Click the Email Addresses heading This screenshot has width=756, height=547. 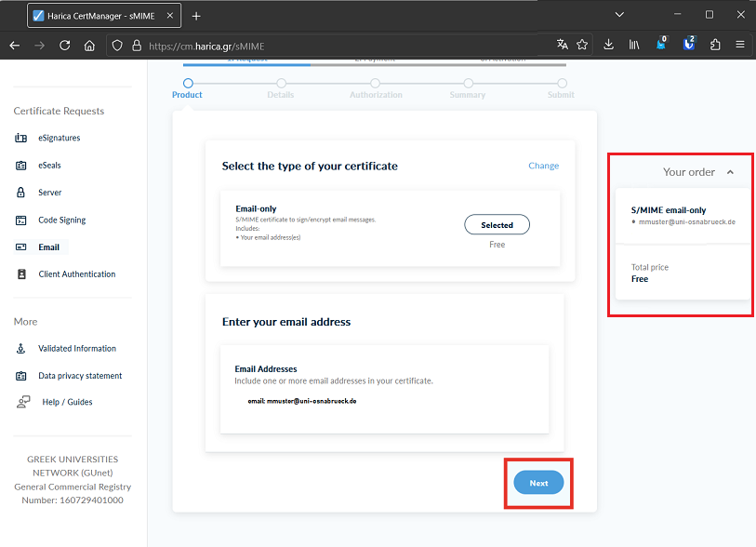pos(266,369)
